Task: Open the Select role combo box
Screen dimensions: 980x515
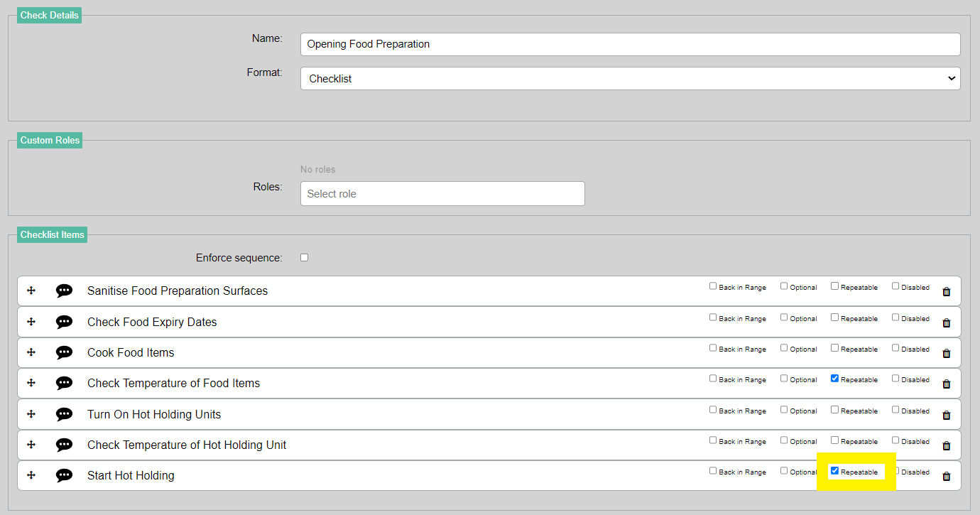Action: [x=442, y=194]
